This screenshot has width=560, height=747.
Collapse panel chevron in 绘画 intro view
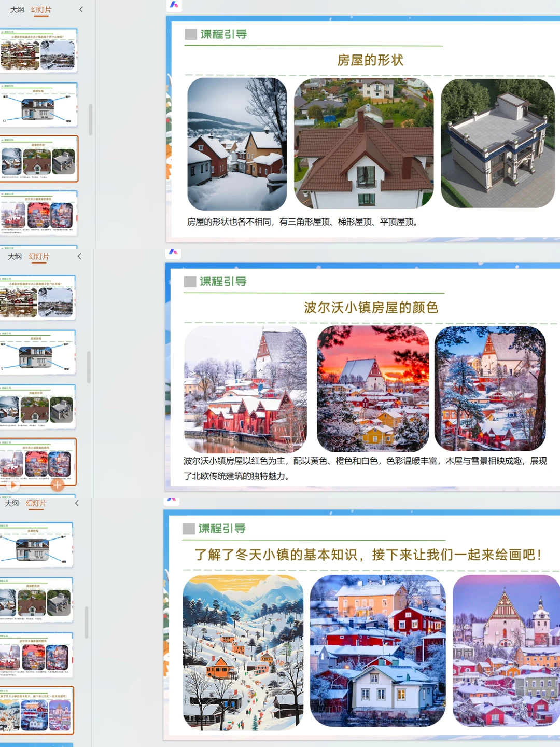(x=77, y=503)
